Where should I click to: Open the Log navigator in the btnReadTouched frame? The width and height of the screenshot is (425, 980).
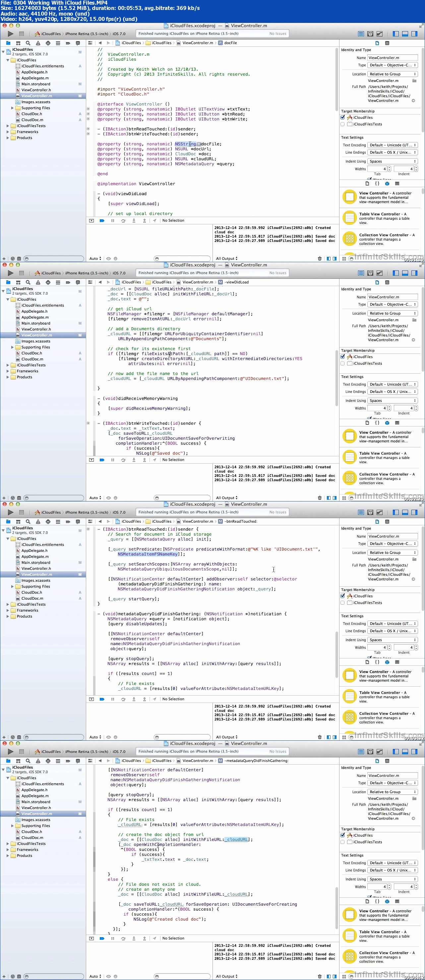click(x=78, y=522)
